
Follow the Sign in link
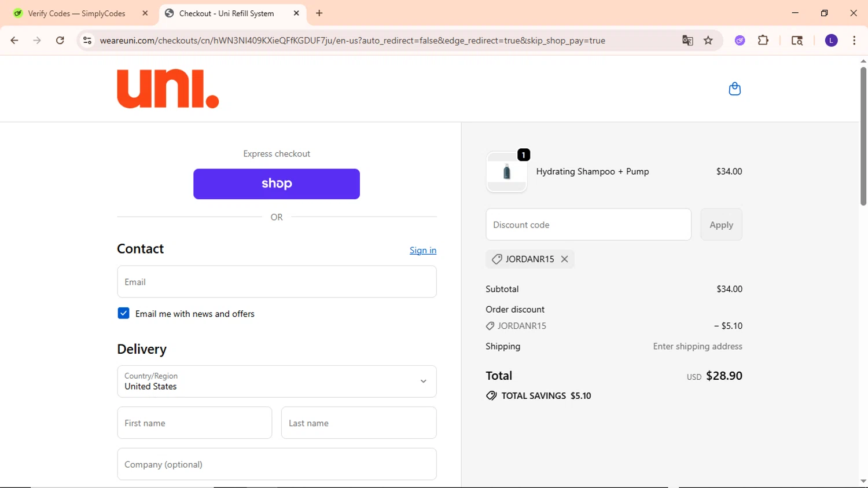tap(423, 250)
